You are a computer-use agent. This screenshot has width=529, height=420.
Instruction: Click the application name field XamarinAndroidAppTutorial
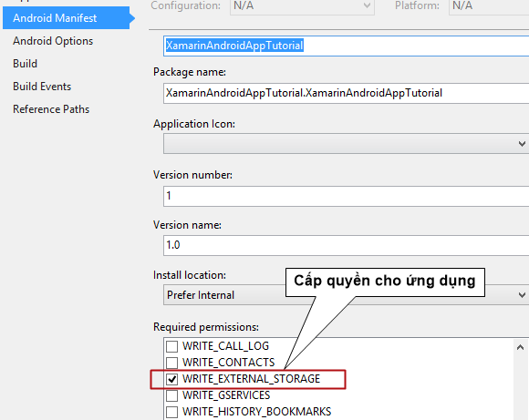[x=347, y=46]
